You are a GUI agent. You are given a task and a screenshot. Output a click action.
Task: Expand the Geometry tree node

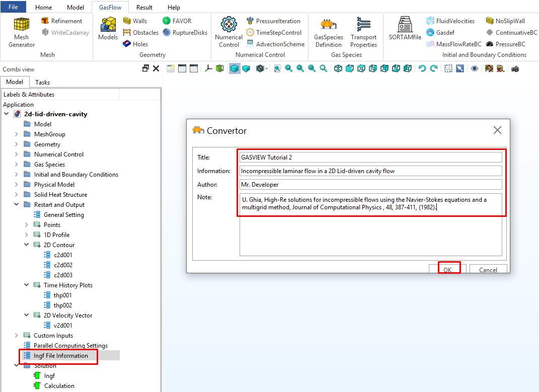pyautogui.click(x=17, y=144)
